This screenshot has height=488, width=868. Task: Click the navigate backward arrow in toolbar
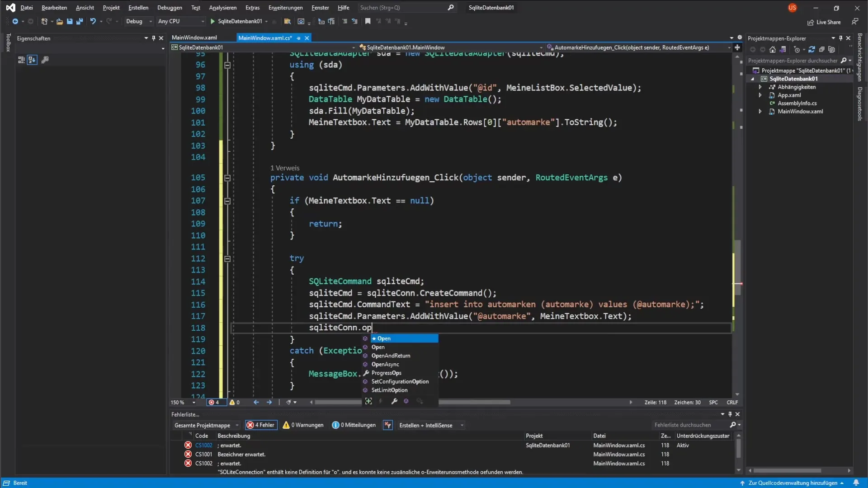15,21
